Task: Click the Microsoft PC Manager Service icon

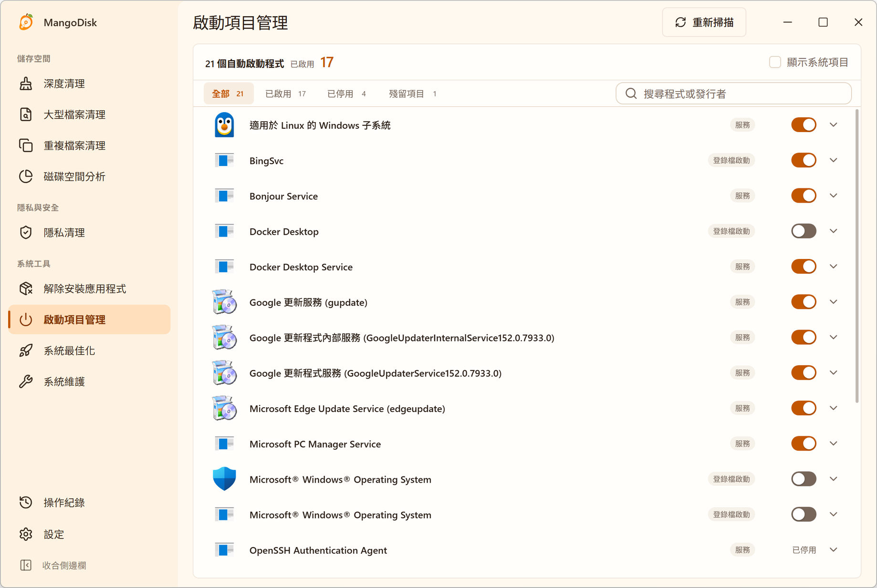Action: coord(224,444)
